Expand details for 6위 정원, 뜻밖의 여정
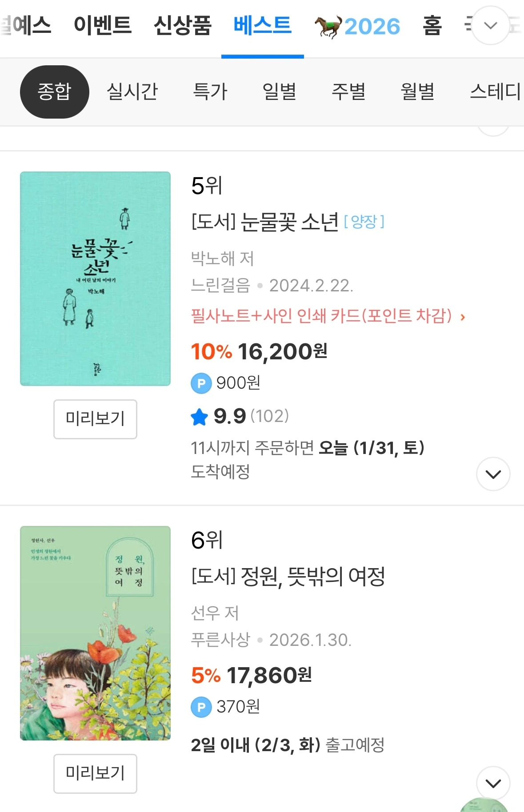The width and height of the screenshot is (524, 812). [493, 783]
